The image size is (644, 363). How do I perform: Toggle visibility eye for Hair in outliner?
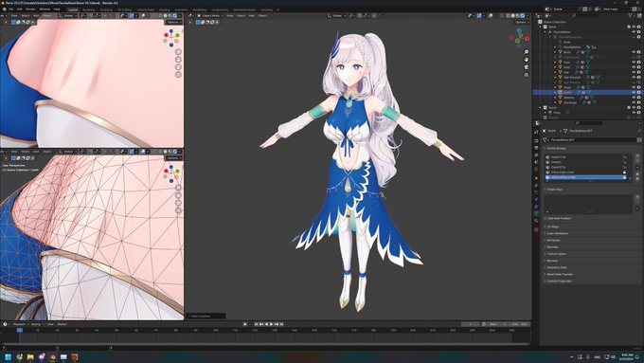[x=634, y=72]
